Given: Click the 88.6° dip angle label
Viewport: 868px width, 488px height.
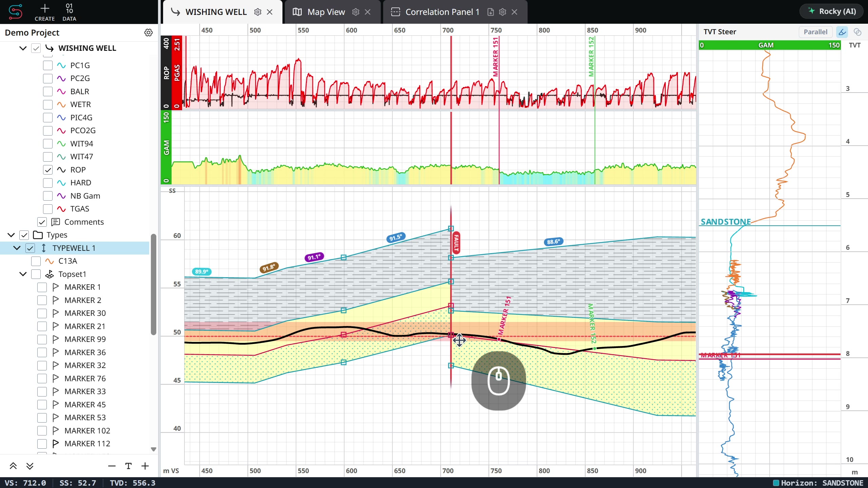Looking at the screenshot, I should pyautogui.click(x=553, y=242).
